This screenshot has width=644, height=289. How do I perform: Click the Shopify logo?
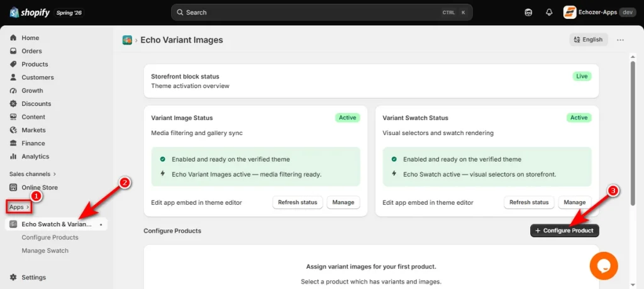point(30,13)
